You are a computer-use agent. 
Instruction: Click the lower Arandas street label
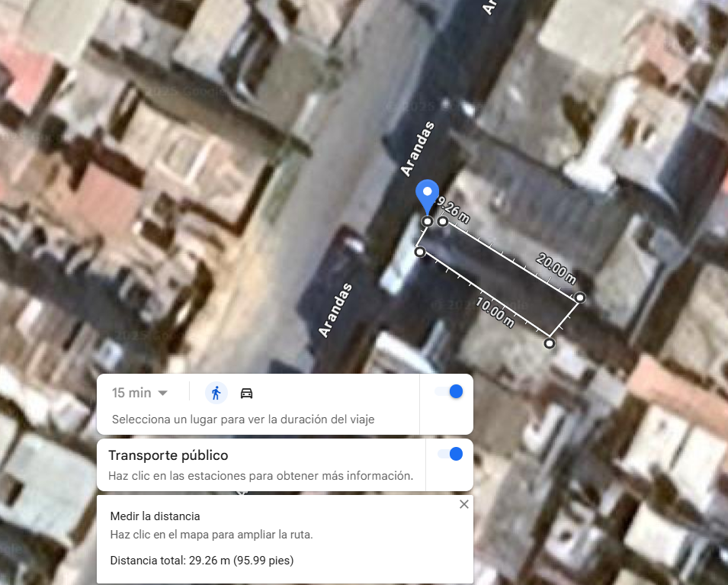tap(335, 310)
